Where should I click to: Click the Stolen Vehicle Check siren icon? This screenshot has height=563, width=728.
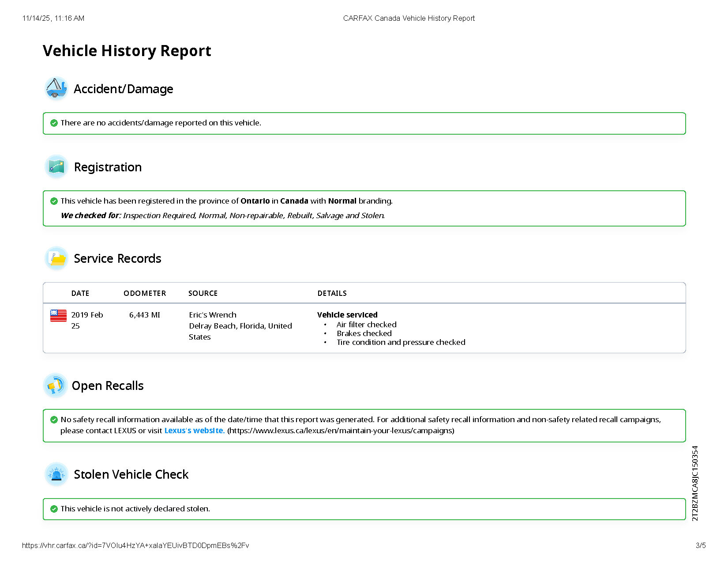56,474
